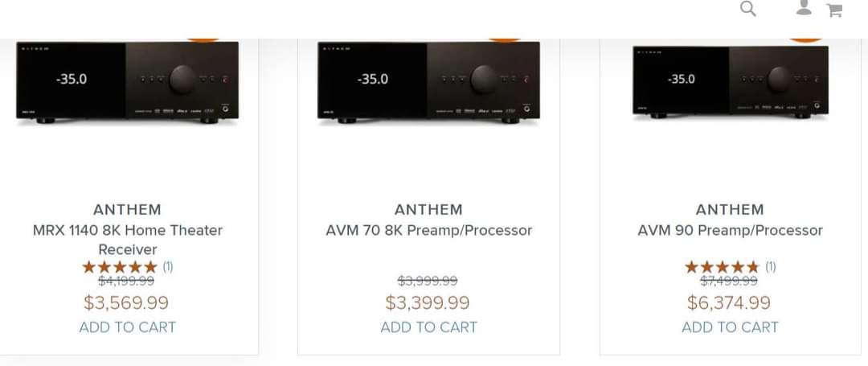Open AVM 70 8K Preamp/Processor link
The height and width of the screenshot is (366, 868).
[428, 230]
